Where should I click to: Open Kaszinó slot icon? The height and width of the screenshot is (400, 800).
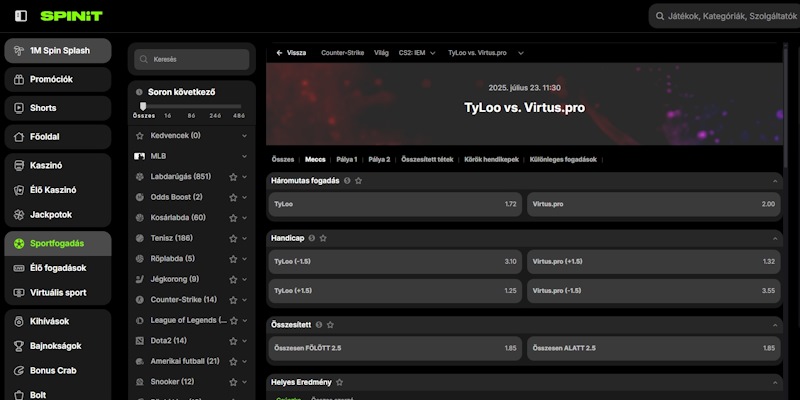tap(19, 165)
